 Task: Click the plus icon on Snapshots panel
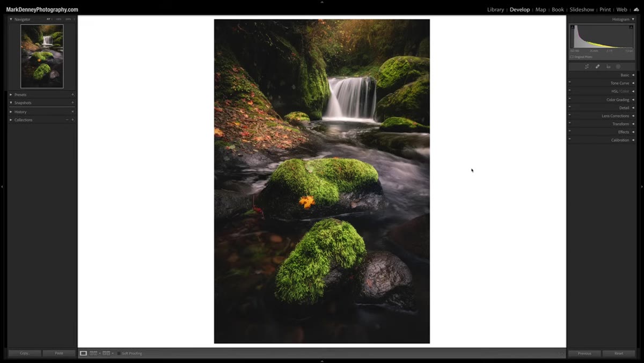tap(72, 103)
